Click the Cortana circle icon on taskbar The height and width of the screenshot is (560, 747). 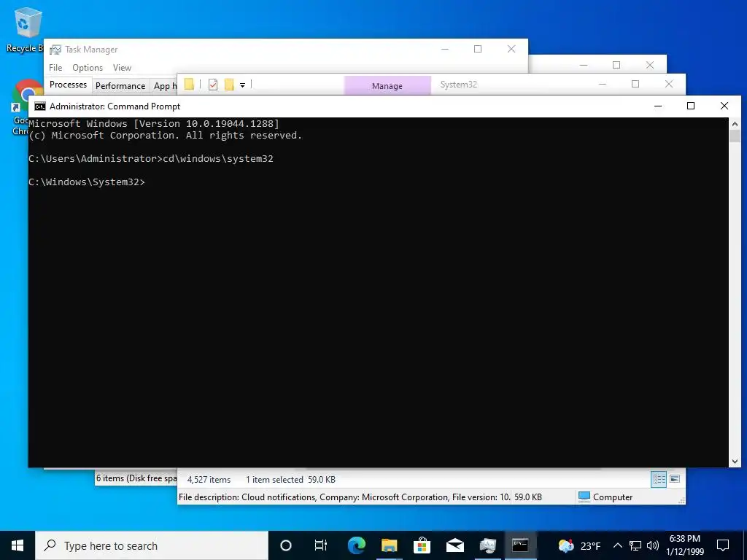click(285, 545)
